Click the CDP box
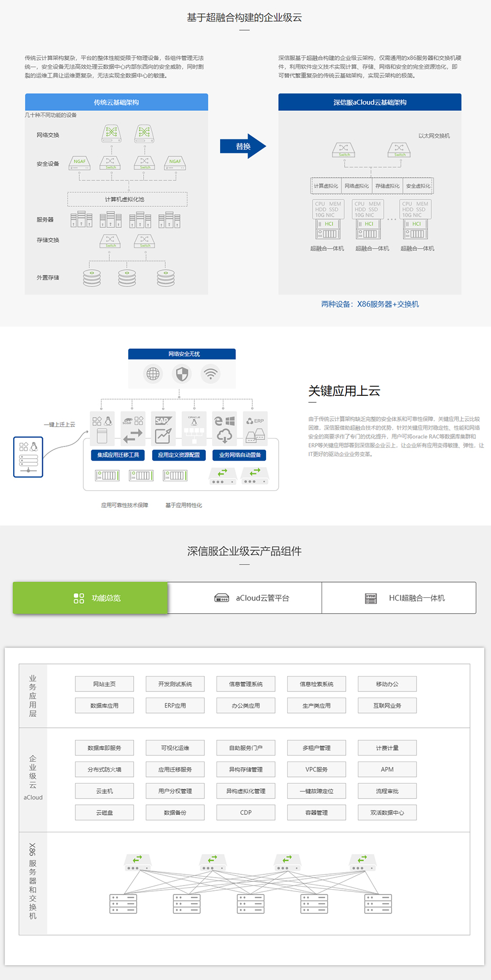491x980 pixels. pyautogui.click(x=246, y=813)
